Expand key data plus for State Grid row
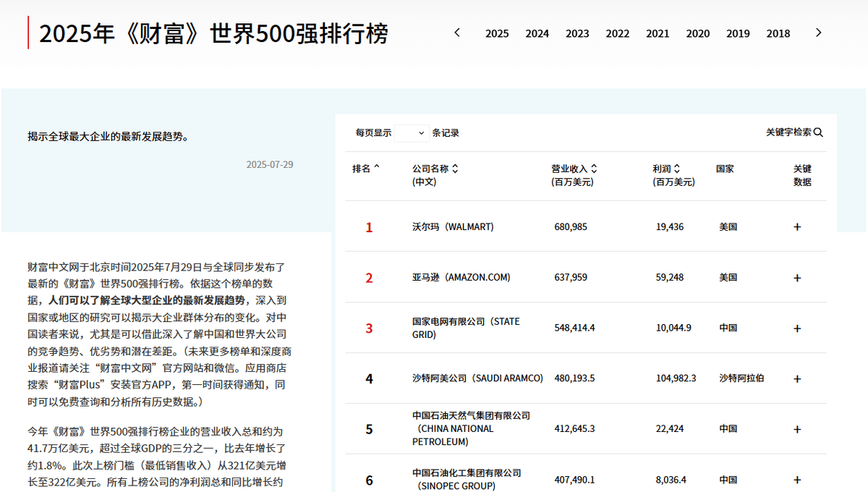This screenshot has height=492, width=868. pos(797,328)
